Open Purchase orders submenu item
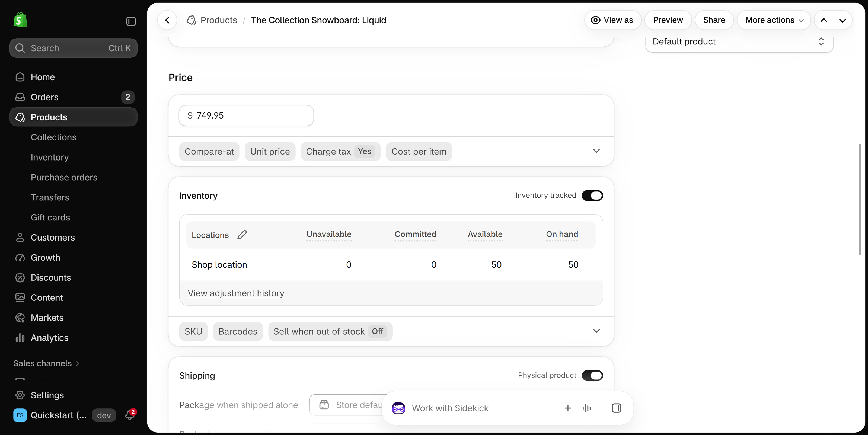This screenshot has height=435, width=868. [64, 177]
